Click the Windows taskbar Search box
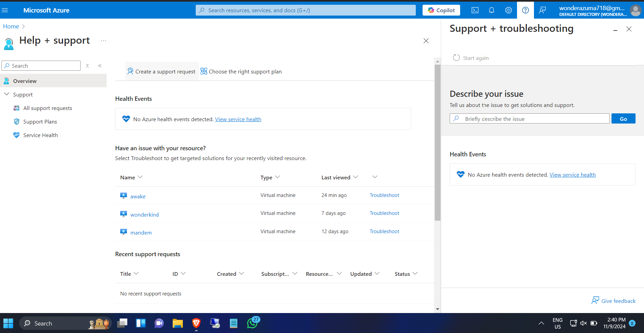Screen dimensions: 644x333 click(65, 324)
